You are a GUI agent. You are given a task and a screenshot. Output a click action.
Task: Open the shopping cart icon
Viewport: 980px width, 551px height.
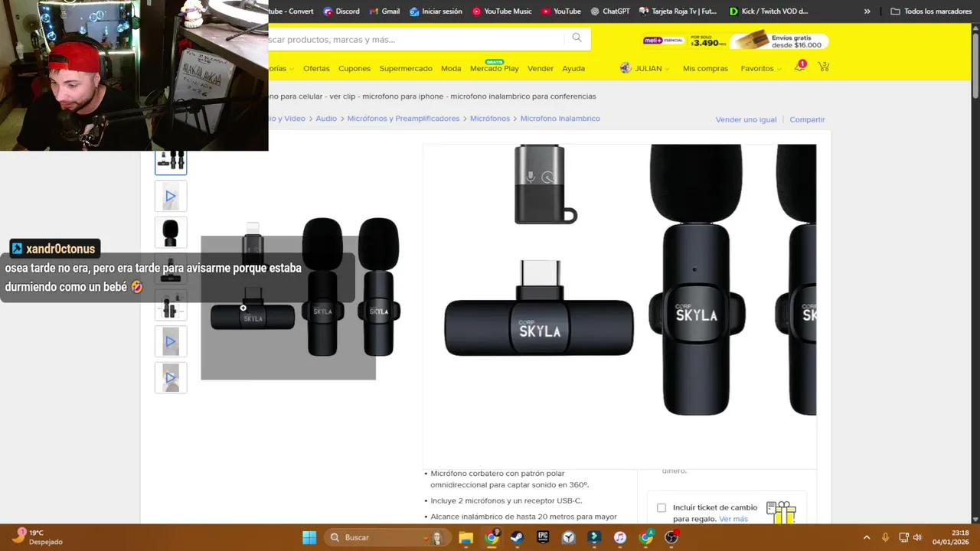(x=823, y=67)
